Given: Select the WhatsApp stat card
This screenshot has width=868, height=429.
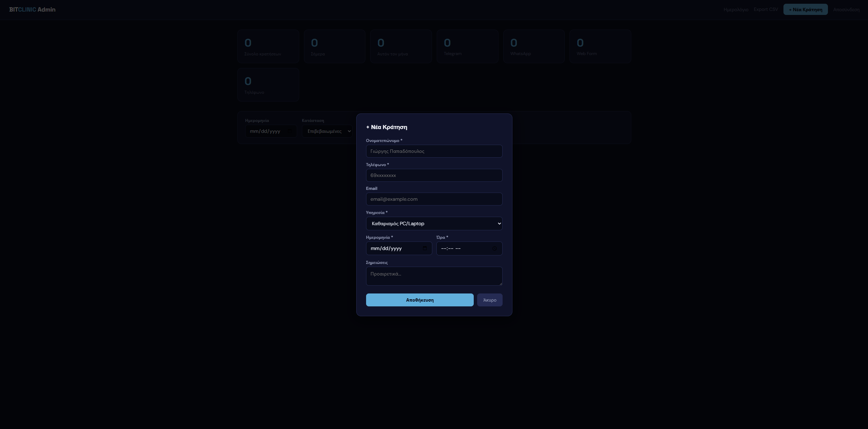Looking at the screenshot, I should (534, 46).
